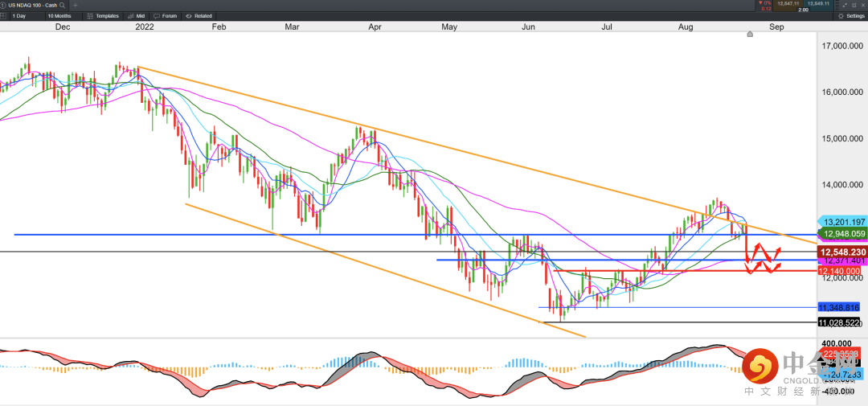Click the 2022 label on time axis
The image size is (868, 406).
coord(145,26)
